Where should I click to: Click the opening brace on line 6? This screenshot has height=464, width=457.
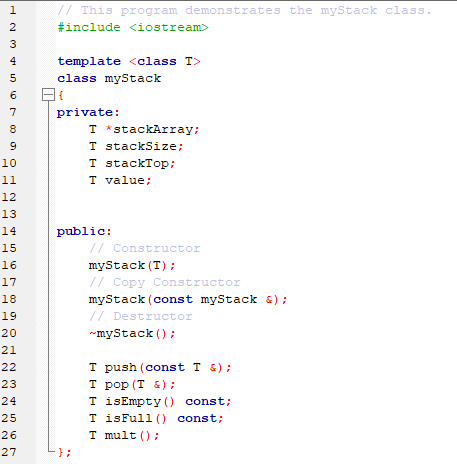coord(61,95)
